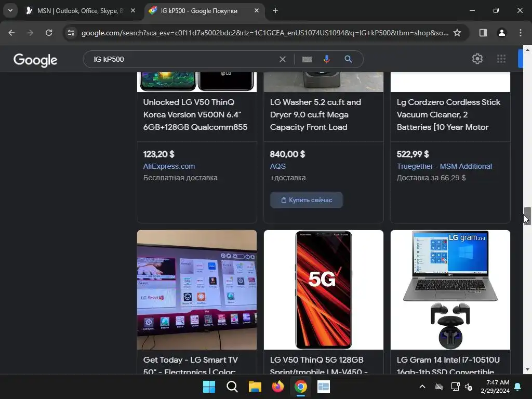Viewport: 532px width, 399px height.
Task: View site information icon in address bar
Action: (71, 33)
